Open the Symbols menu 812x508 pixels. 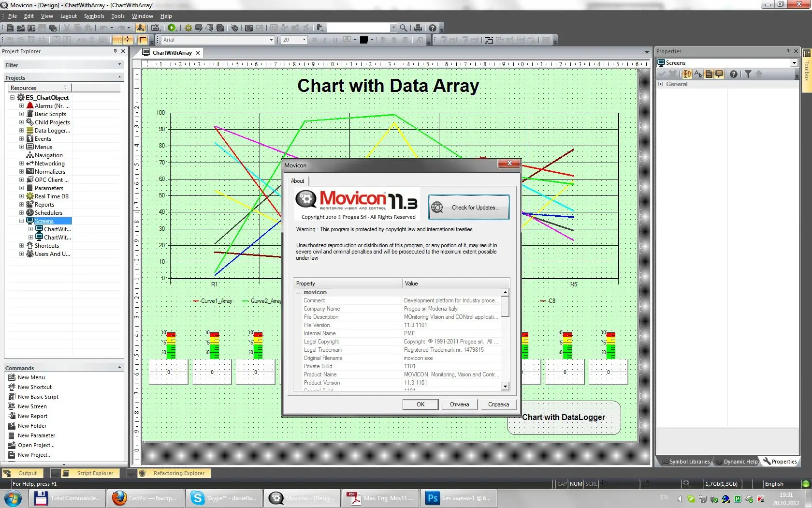click(x=94, y=16)
